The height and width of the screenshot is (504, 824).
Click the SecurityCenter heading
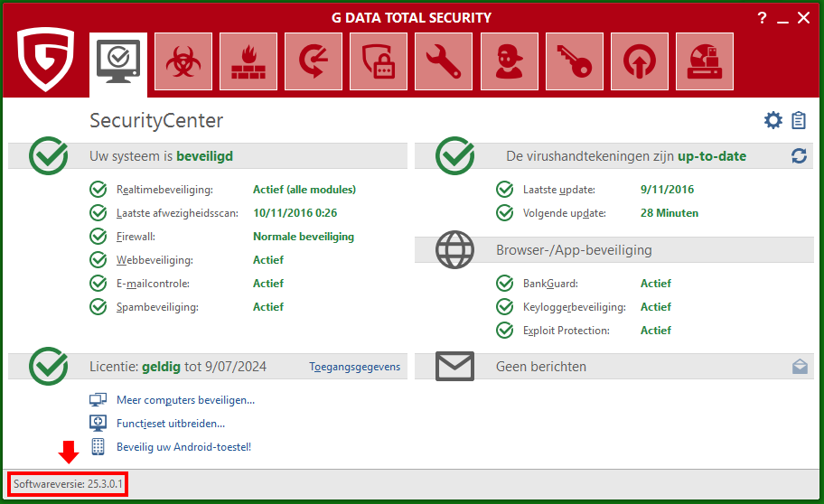point(156,121)
